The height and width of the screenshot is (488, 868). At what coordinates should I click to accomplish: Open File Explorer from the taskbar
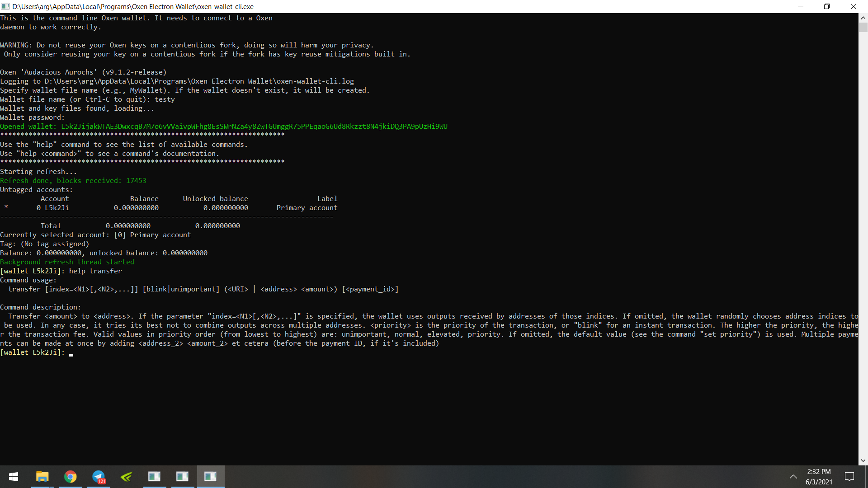42,477
